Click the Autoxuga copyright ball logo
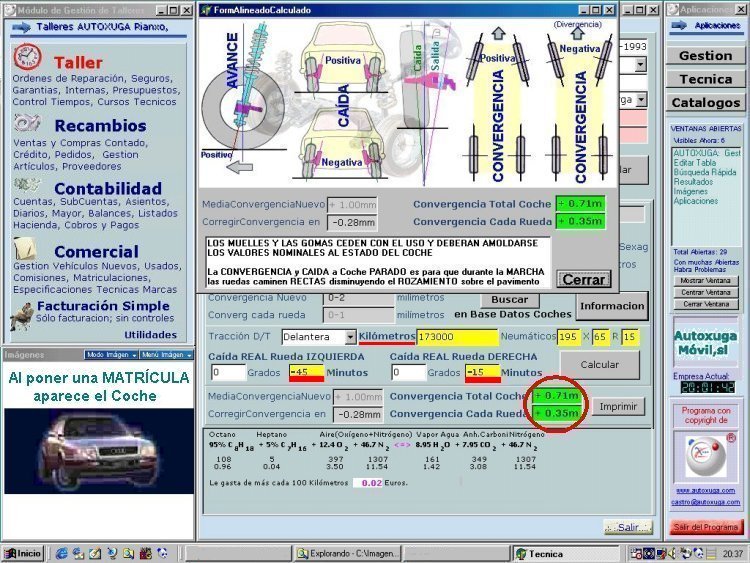 pos(705,455)
